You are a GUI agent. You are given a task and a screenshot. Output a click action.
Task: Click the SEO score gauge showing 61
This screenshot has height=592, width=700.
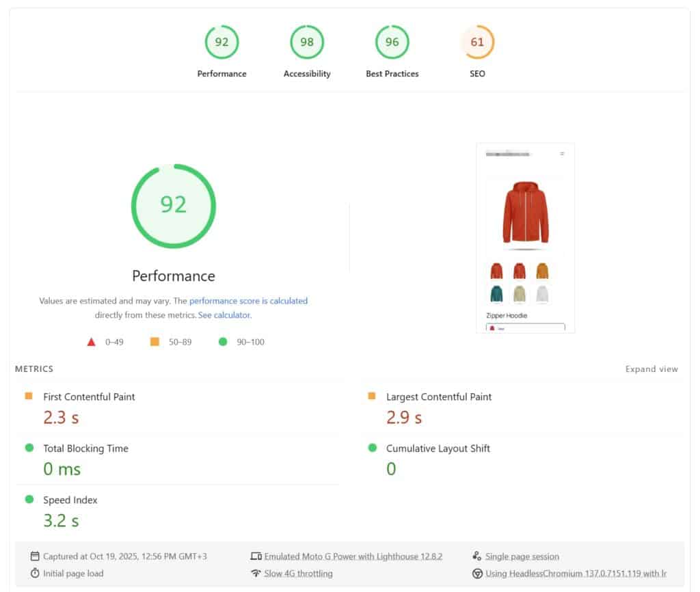[x=477, y=42]
